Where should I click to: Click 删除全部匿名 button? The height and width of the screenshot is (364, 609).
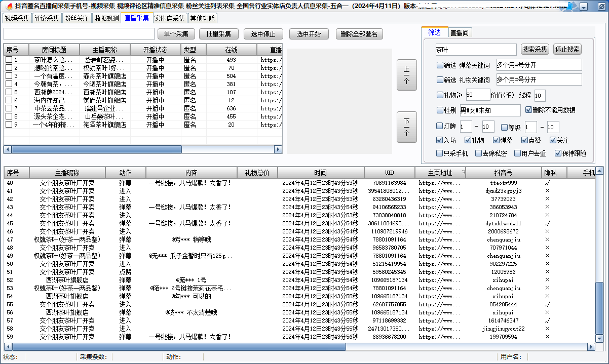[359, 34]
